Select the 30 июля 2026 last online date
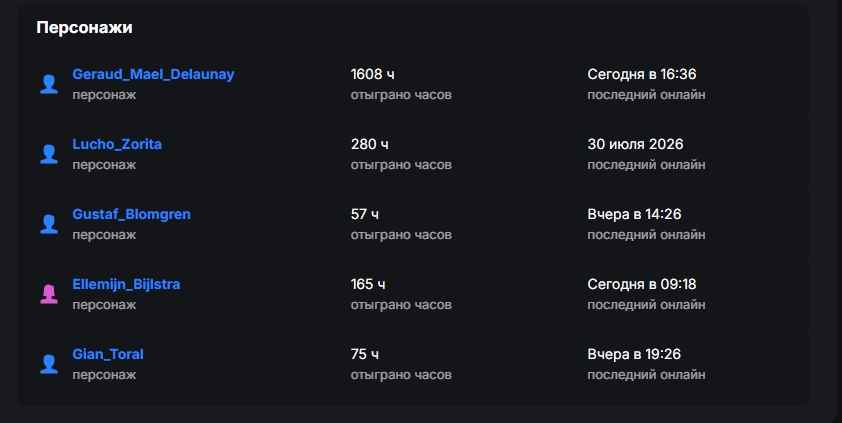The width and height of the screenshot is (842, 423). (635, 144)
